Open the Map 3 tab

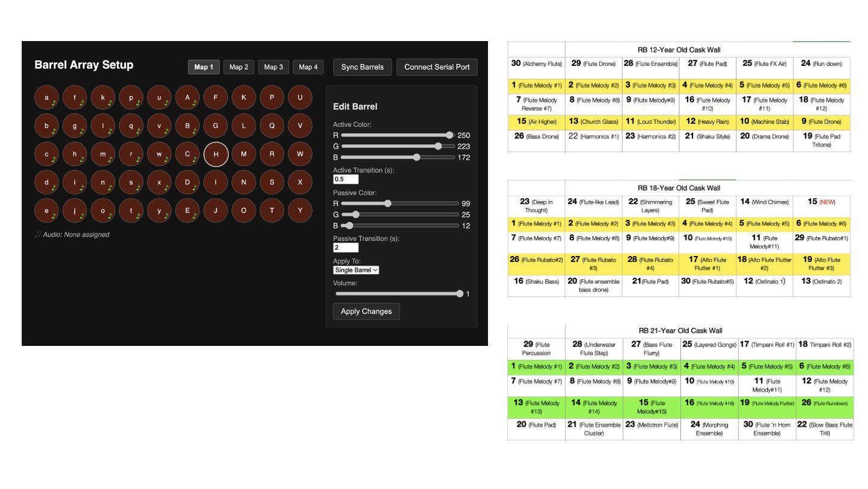click(273, 67)
